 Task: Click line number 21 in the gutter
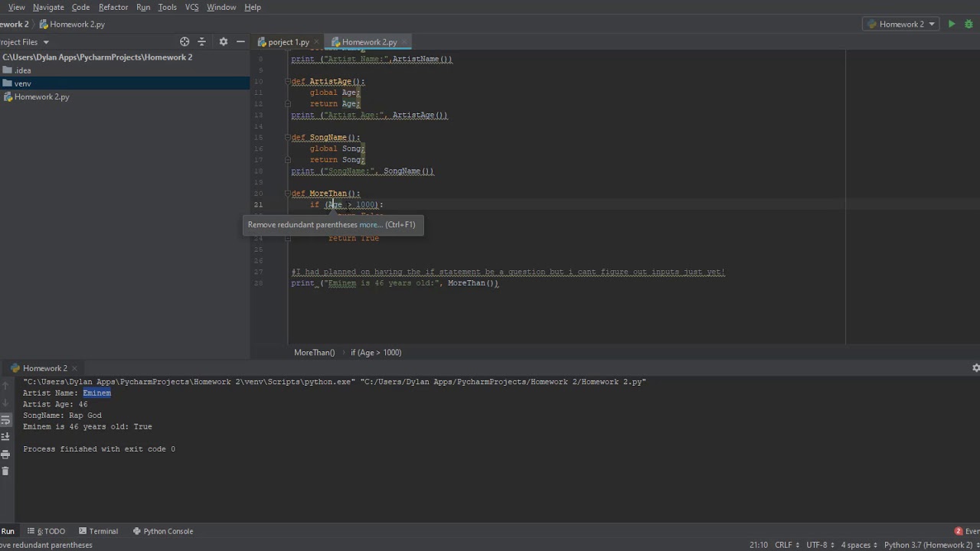coord(258,204)
